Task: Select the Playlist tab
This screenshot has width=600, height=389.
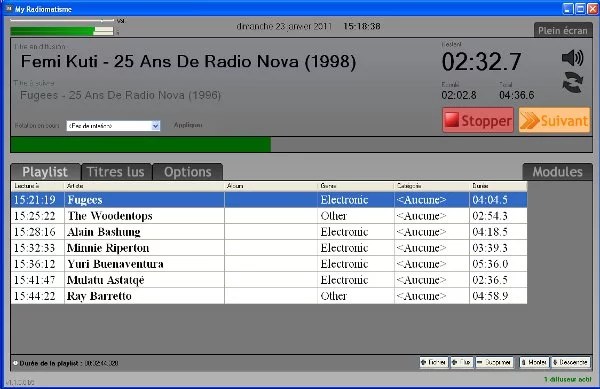Action: [45, 172]
